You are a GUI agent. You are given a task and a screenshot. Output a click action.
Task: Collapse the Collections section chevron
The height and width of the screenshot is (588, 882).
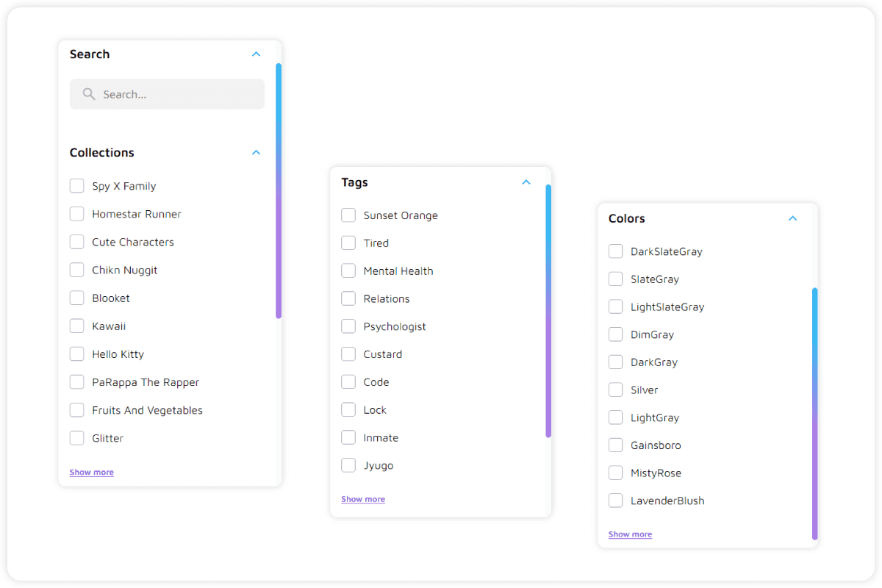pyautogui.click(x=256, y=153)
